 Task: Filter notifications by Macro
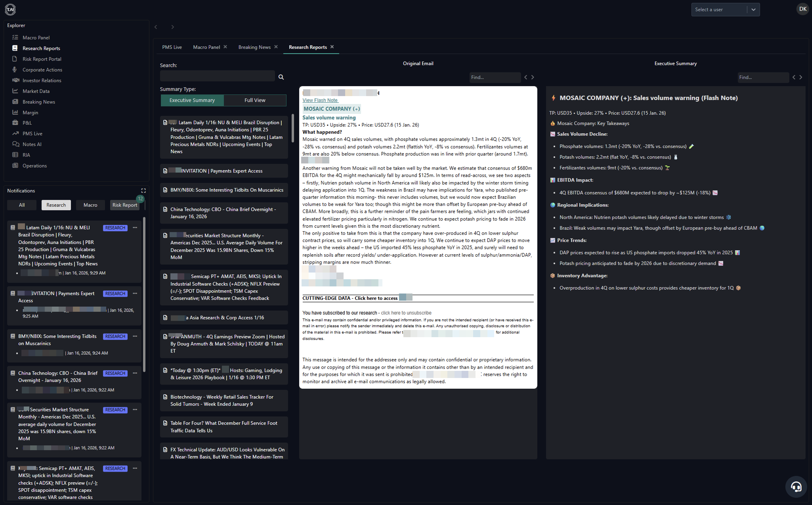(x=90, y=205)
